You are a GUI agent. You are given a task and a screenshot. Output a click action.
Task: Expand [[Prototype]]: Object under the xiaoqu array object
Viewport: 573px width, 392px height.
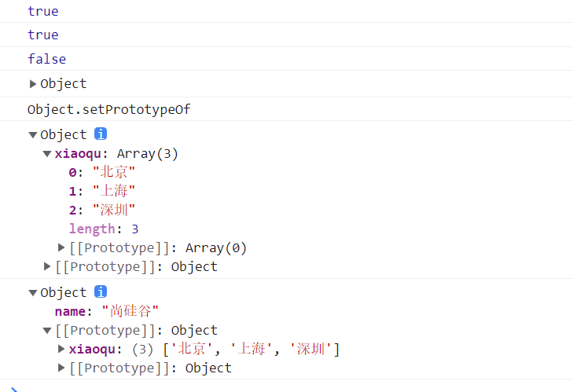(x=47, y=267)
